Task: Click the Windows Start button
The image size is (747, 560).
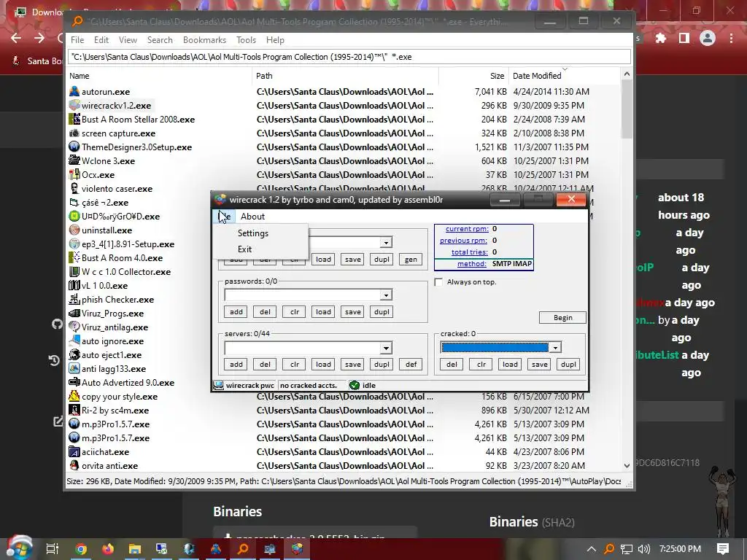Action: (19, 548)
